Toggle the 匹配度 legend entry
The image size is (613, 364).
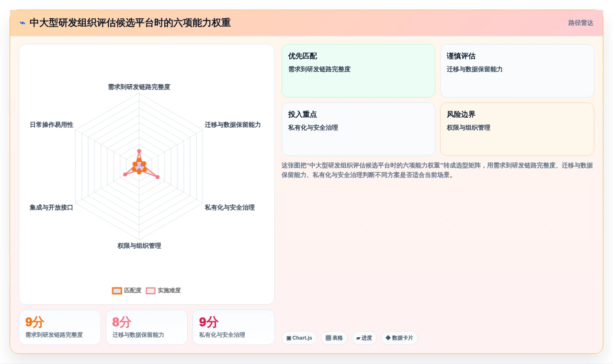pyautogui.click(x=127, y=290)
